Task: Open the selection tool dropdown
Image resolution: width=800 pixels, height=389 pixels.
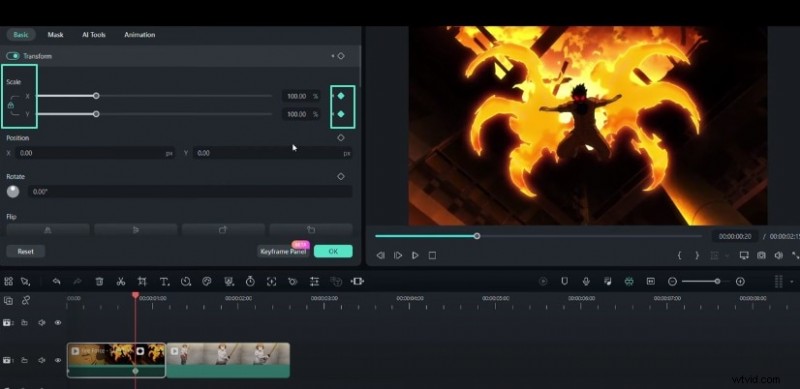Action: (25, 281)
